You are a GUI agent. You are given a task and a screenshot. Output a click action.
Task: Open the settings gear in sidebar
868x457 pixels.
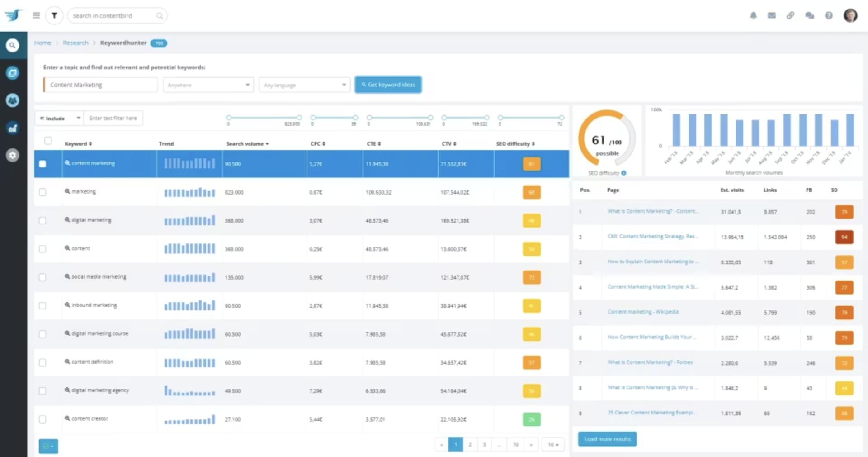pos(13,155)
